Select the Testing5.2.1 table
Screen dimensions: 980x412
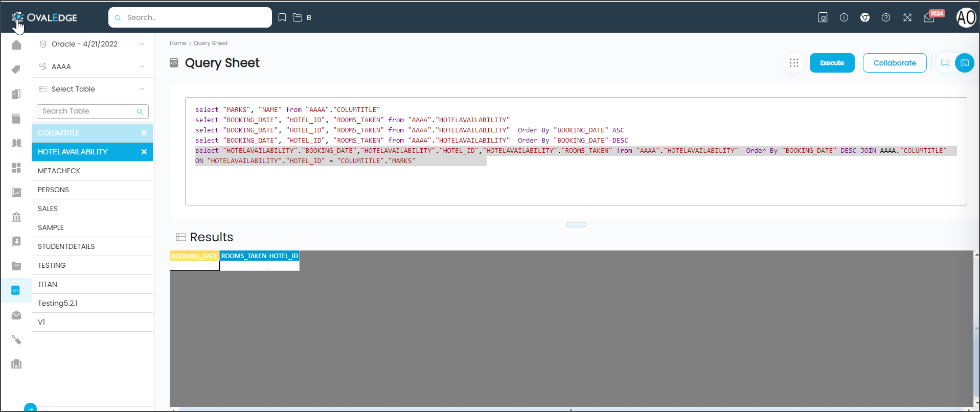pos(93,303)
